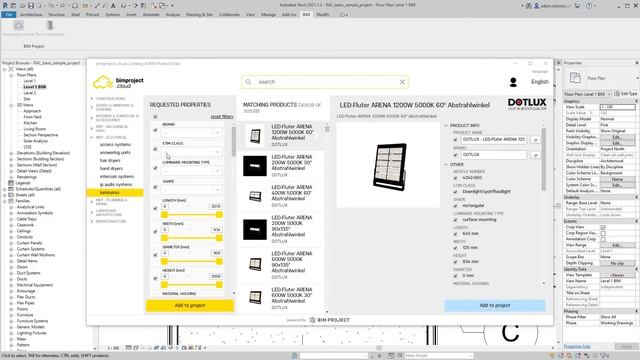Viewport: 640px width, 360px height.
Task: Click the search magnifier icon
Action: [x=248, y=82]
